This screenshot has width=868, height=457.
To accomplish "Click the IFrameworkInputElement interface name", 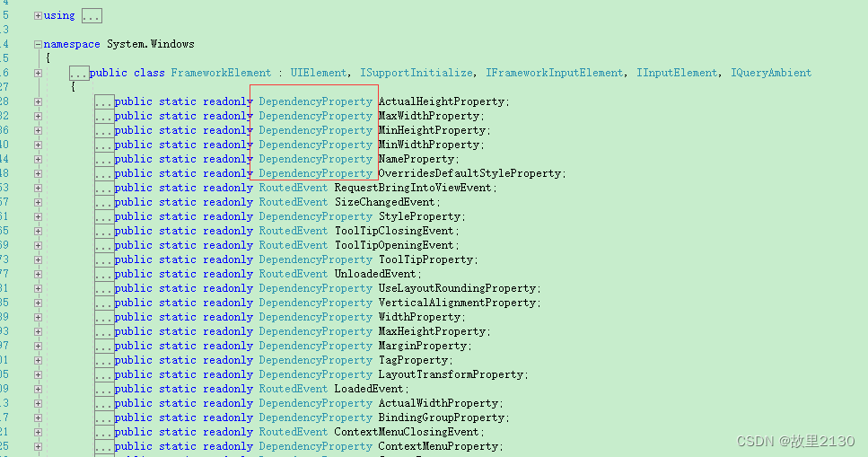I will coord(554,73).
